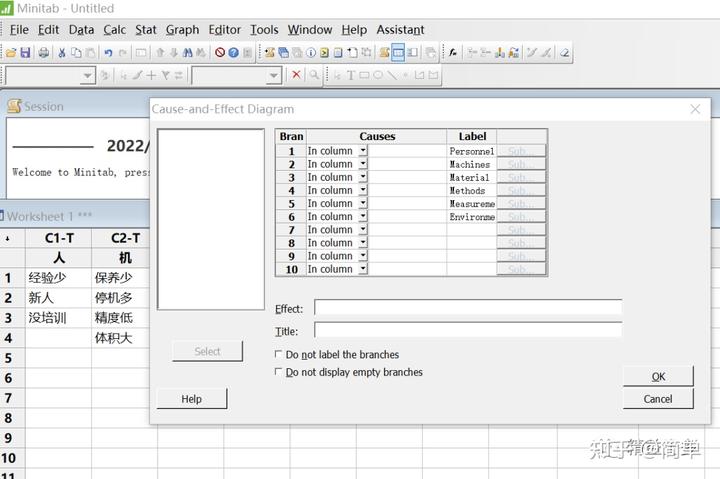
Task: Click the Undo arrow icon
Action: pos(108,53)
